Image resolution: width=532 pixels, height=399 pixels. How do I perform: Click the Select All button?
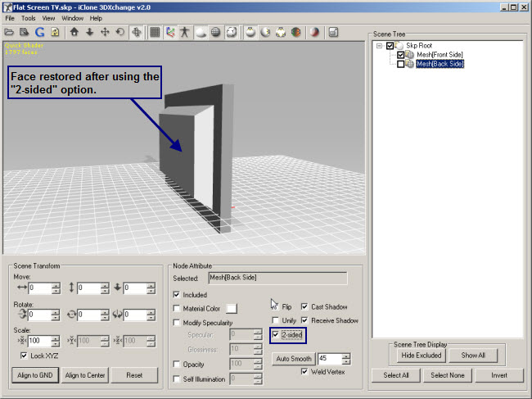click(396, 375)
